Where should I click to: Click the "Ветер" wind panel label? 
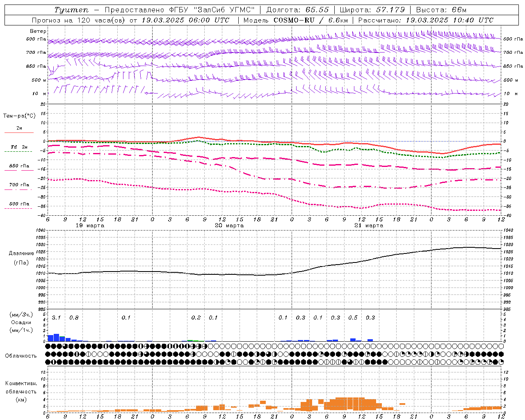click(x=38, y=31)
